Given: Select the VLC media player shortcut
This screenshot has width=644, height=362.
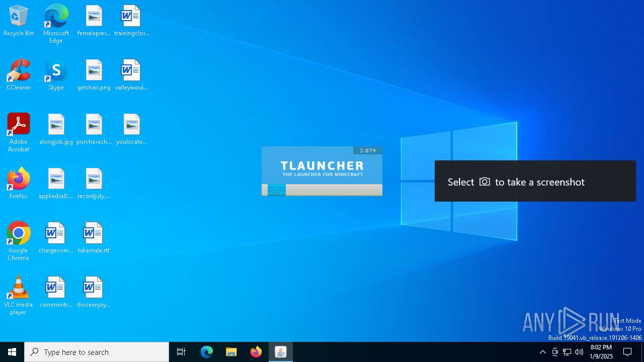Looking at the screenshot, I should click(19, 296).
